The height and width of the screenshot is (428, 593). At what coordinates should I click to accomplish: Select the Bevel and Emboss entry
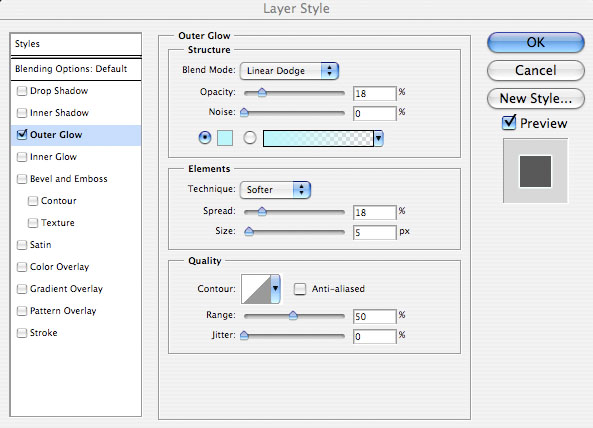pos(68,179)
